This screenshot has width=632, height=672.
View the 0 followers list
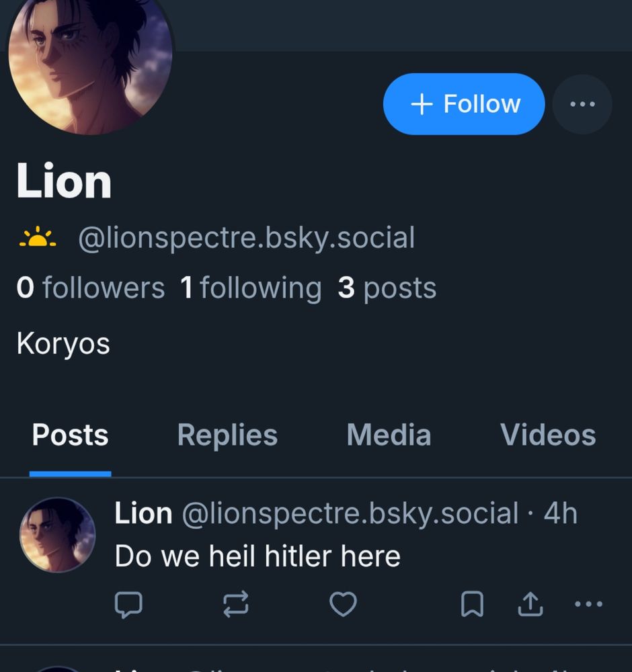(x=91, y=288)
